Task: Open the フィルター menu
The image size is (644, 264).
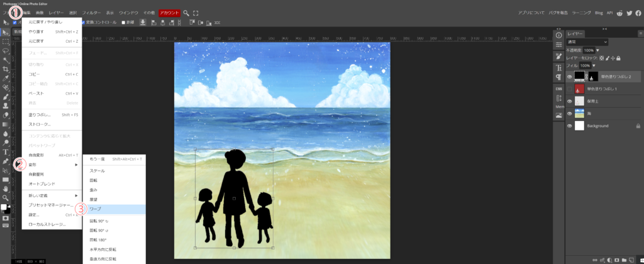Action: pos(91,13)
